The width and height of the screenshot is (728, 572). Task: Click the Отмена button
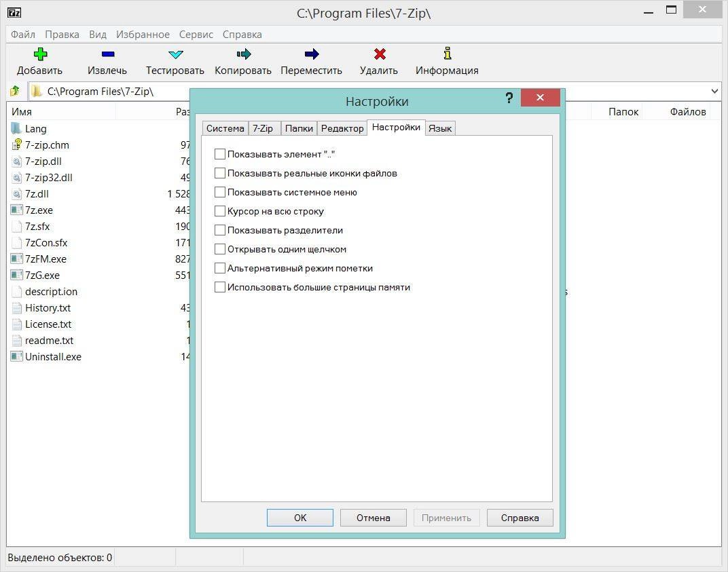tap(374, 518)
